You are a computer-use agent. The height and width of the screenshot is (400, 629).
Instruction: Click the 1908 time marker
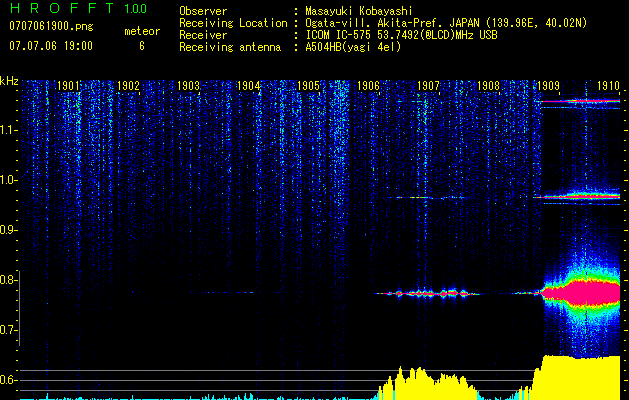coord(488,86)
